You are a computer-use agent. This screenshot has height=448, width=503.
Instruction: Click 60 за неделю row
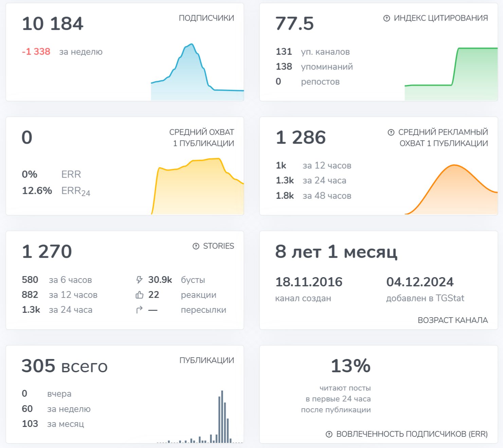point(56,409)
